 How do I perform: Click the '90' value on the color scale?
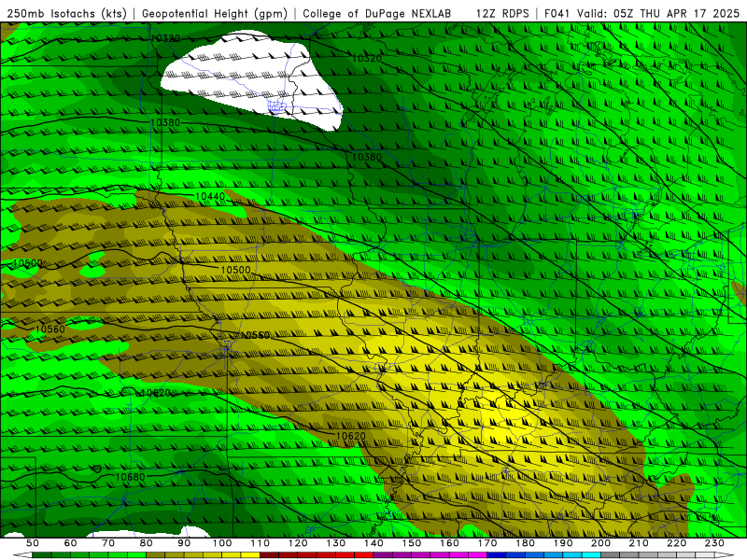pyautogui.click(x=184, y=543)
